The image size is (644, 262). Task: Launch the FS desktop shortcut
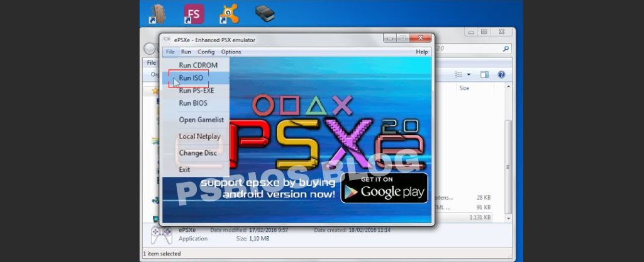click(x=192, y=13)
